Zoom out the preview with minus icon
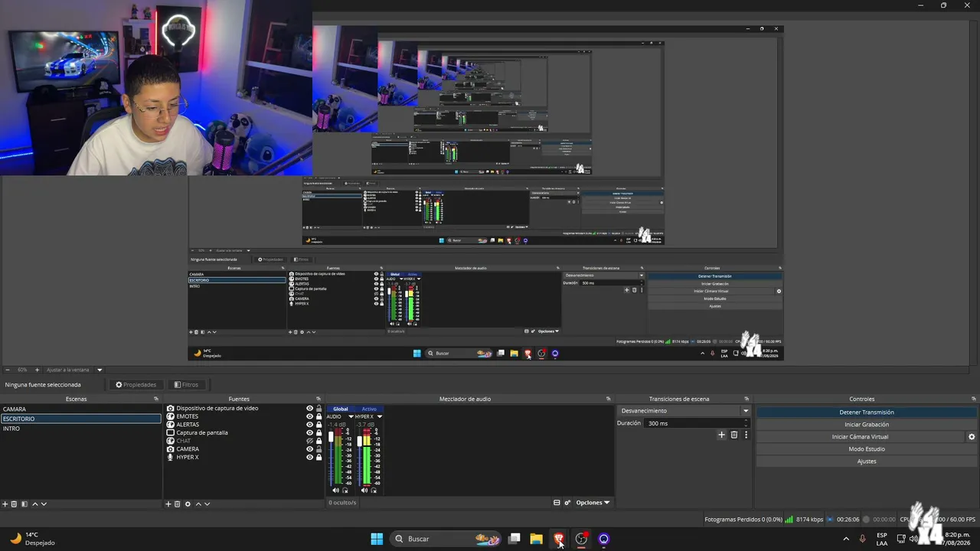The height and width of the screenshot is (551, 980). (x=7, y=370)
